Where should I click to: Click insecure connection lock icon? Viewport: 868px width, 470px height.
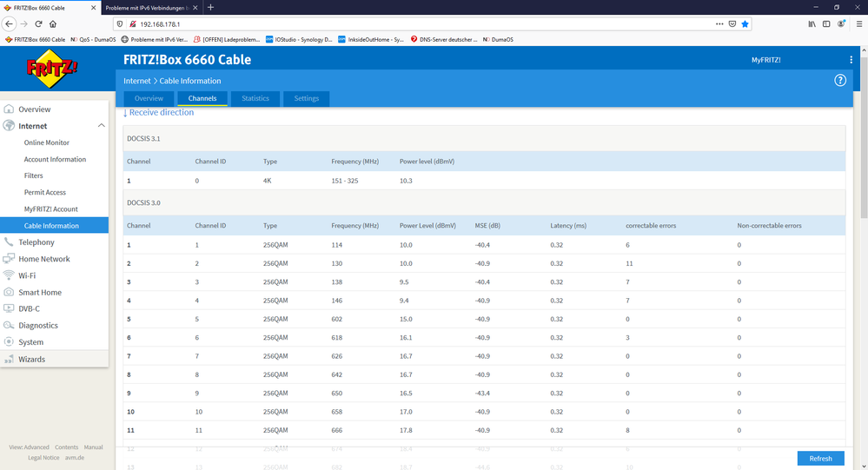click(132, 23)
